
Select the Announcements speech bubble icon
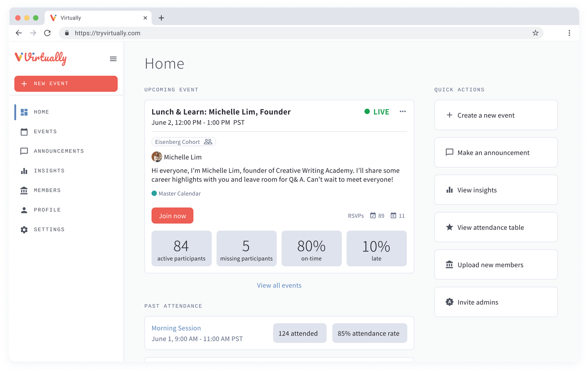coord(24,151)
